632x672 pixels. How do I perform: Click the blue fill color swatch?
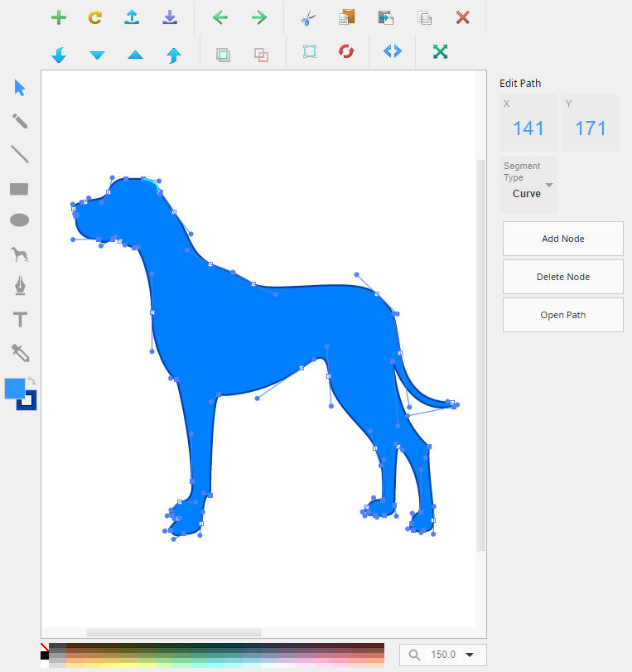14,389
